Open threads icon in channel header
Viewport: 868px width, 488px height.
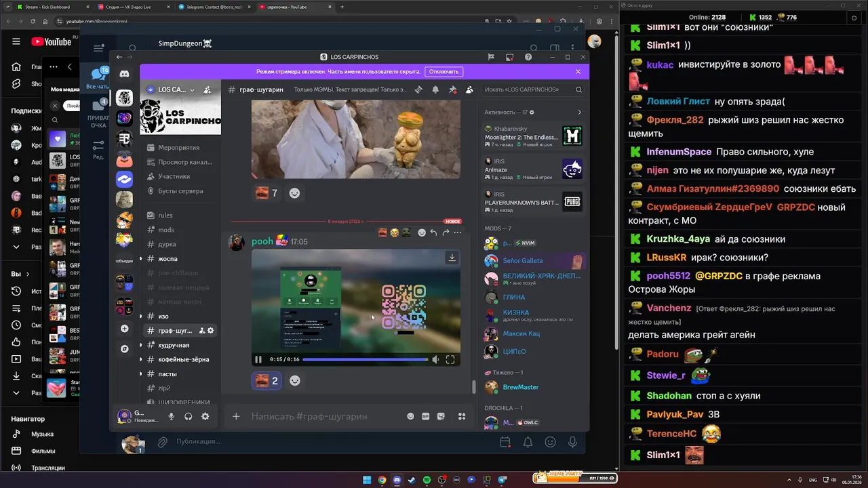(x=419, y=89)
